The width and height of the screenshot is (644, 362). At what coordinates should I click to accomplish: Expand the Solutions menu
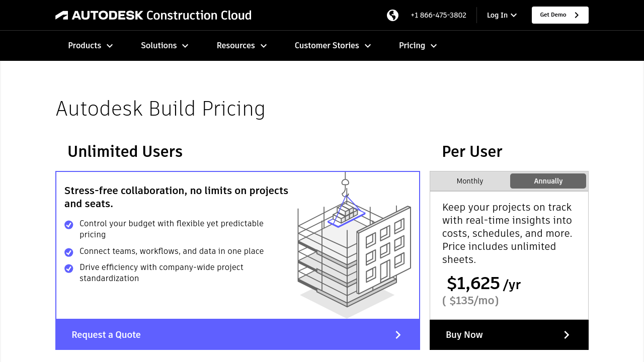coord(165,46)
